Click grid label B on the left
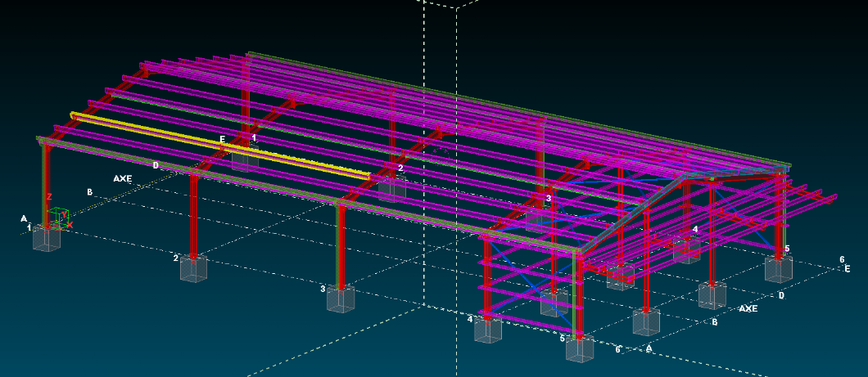The width and height of the screenshot is (868, 377). click(x=89, y=192)
